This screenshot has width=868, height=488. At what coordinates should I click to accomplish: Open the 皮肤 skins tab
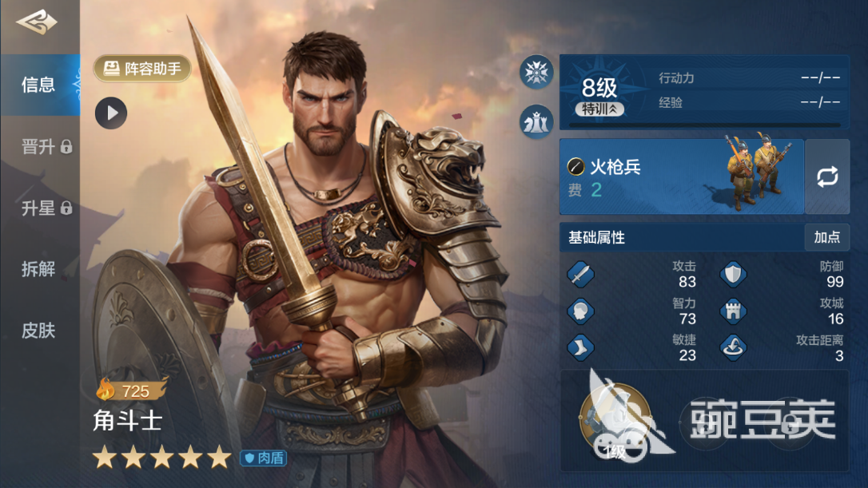pos(38,331)
